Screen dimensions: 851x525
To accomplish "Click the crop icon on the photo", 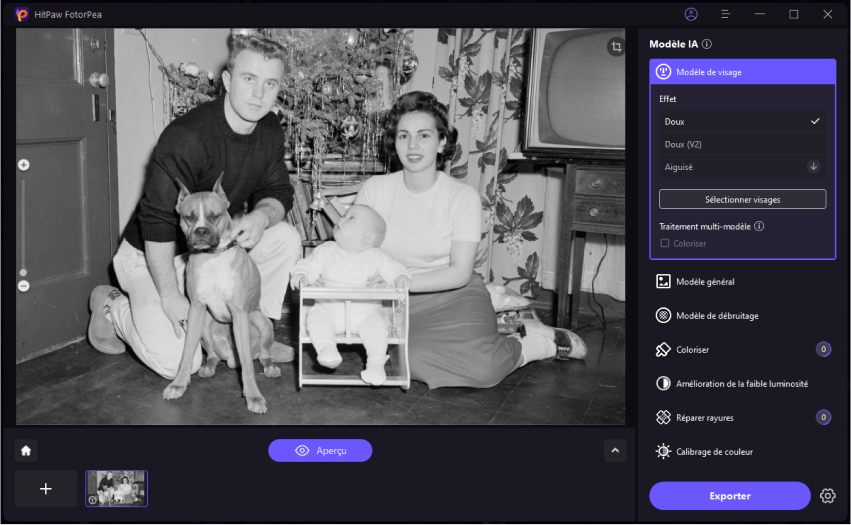I will pos(616,47).
